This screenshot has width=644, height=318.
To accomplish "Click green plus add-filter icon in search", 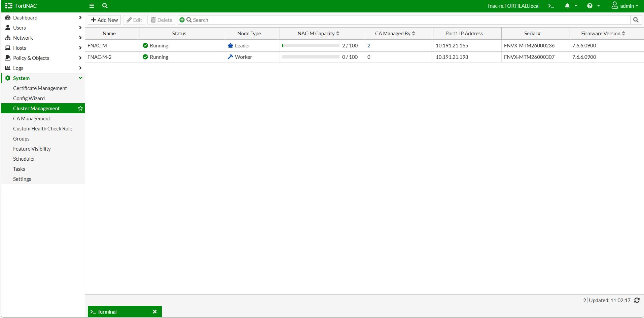I will click(x=182, y=20).
